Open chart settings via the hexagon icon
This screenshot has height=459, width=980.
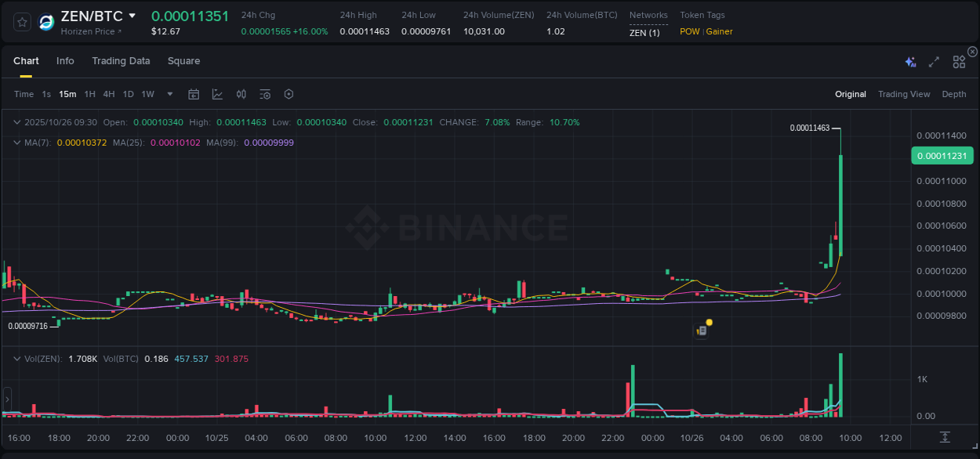[289, 94]
